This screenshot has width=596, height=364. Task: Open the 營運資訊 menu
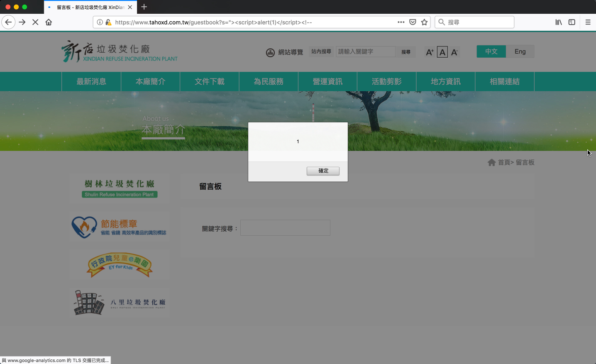327,82
